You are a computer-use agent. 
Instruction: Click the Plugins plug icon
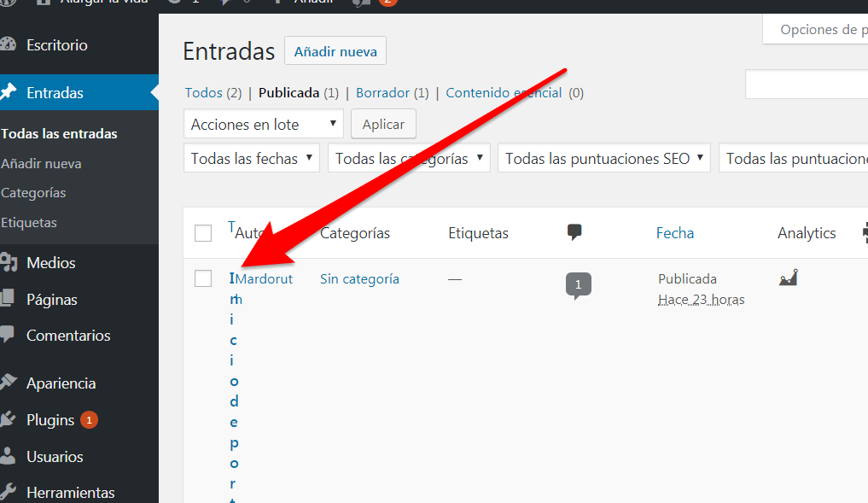pyautogui.click(x=7, y=419)
